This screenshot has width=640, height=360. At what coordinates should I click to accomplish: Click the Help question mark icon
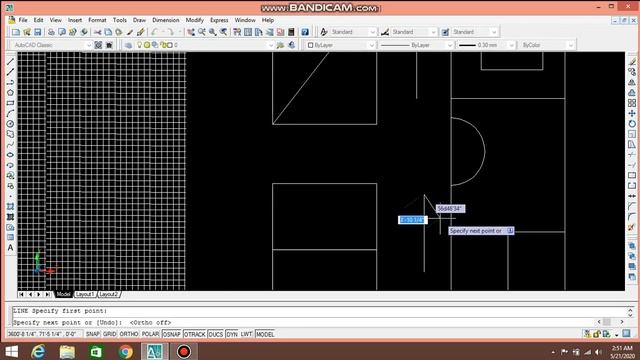(305, 32)
